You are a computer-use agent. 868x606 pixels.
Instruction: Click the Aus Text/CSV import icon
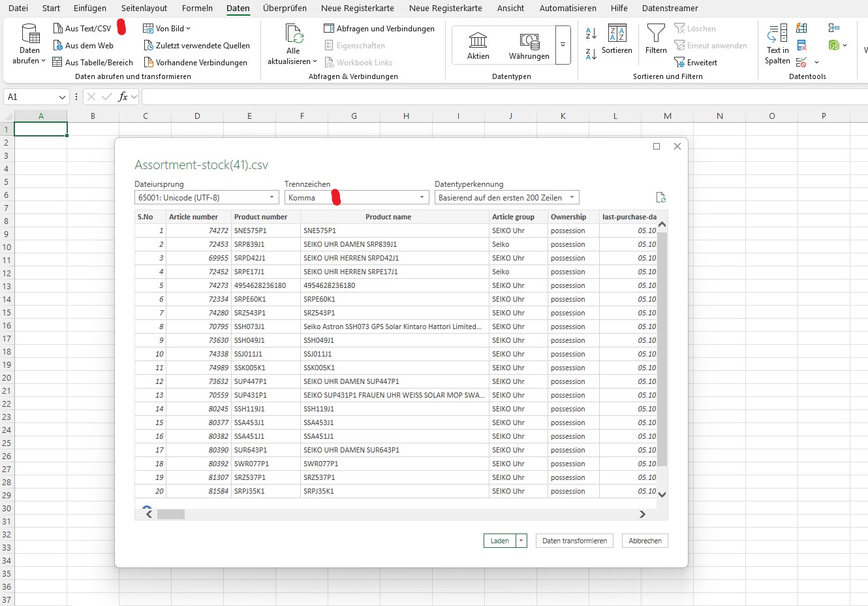point(58,29)
